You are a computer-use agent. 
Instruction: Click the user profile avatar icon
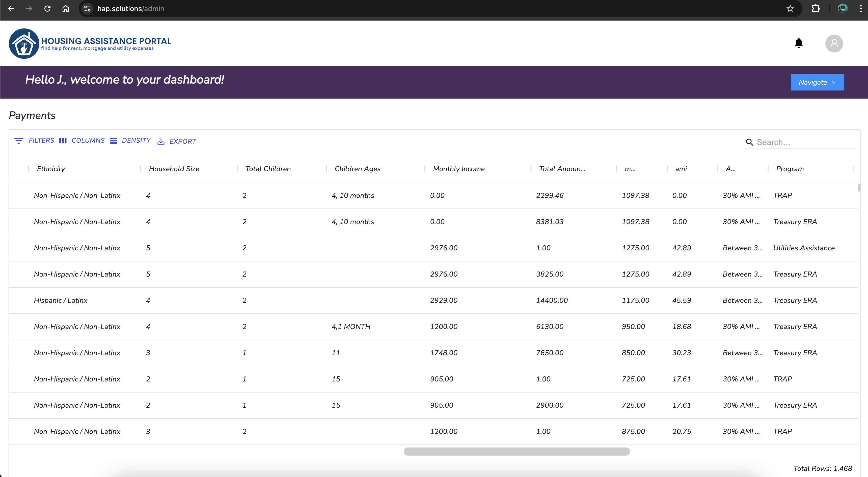click(833, 43)
